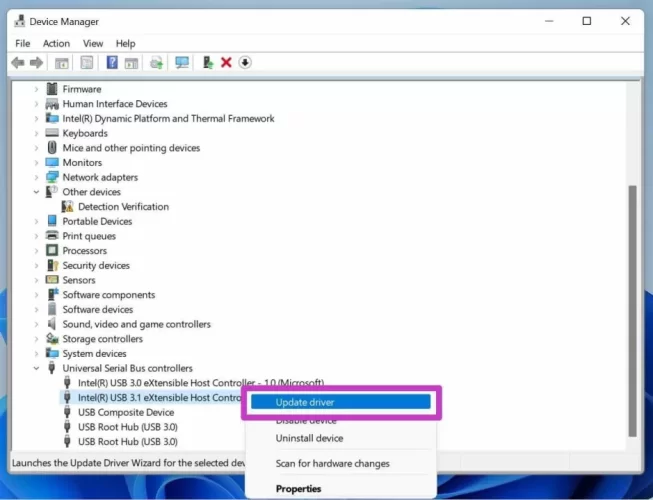Click the Back arrow toolbar icon

coord(17,62)
